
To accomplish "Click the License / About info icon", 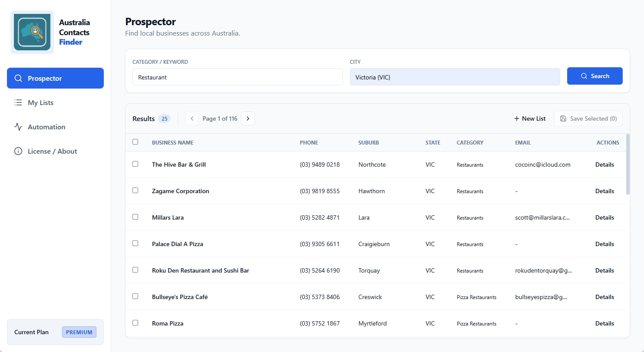I will 18,151.
